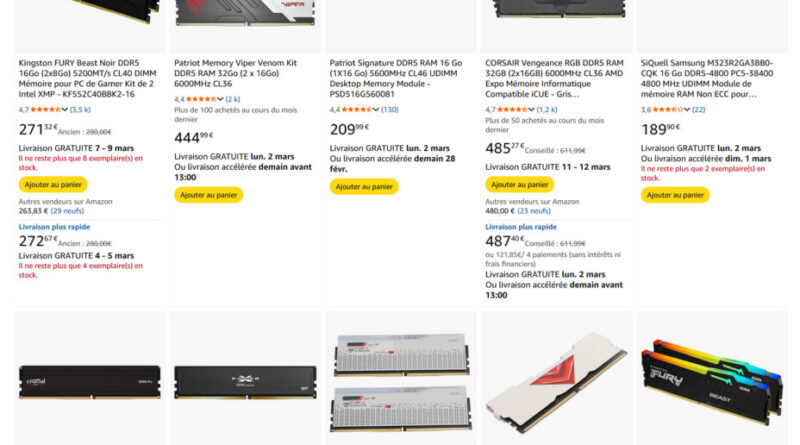Viewport: 800px width, 445px height.
Task: Open the 130 reviews count link
Action: 389,109
